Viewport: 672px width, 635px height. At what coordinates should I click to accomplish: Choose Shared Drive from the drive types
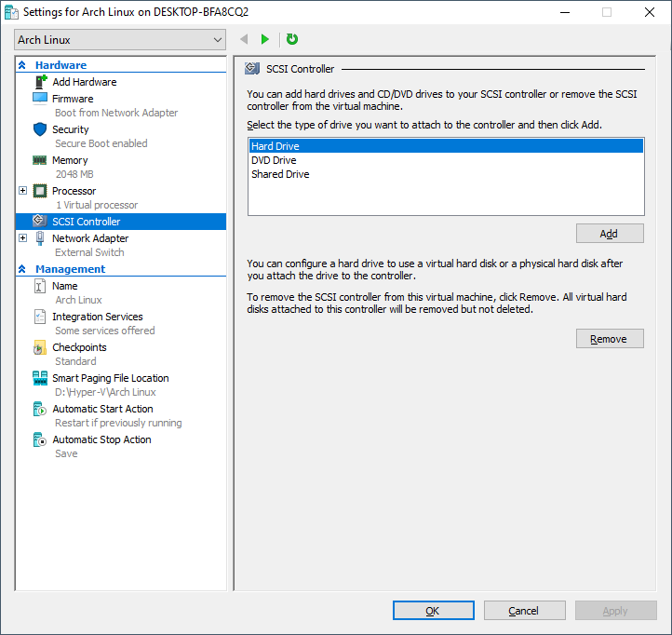280,174
